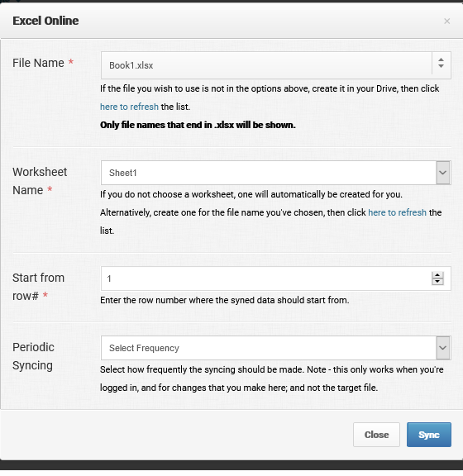Image resolution: width=463 pixels, height=476 pixels.
Task: Click the Excel Online dialog title
Action: click(x=45, y=21)
